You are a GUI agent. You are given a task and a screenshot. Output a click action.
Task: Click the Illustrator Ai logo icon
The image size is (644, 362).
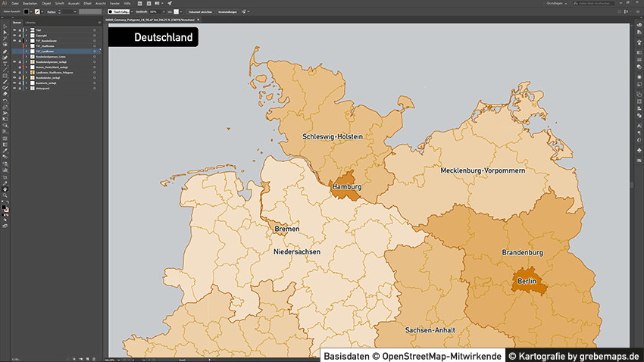coord(5,4)
